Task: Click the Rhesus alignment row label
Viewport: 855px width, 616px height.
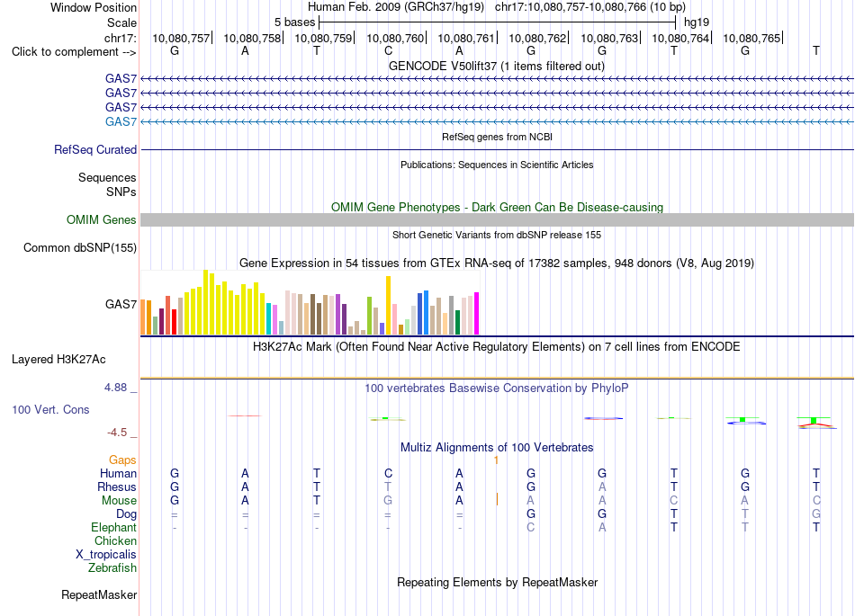Action: click(117, 487)
